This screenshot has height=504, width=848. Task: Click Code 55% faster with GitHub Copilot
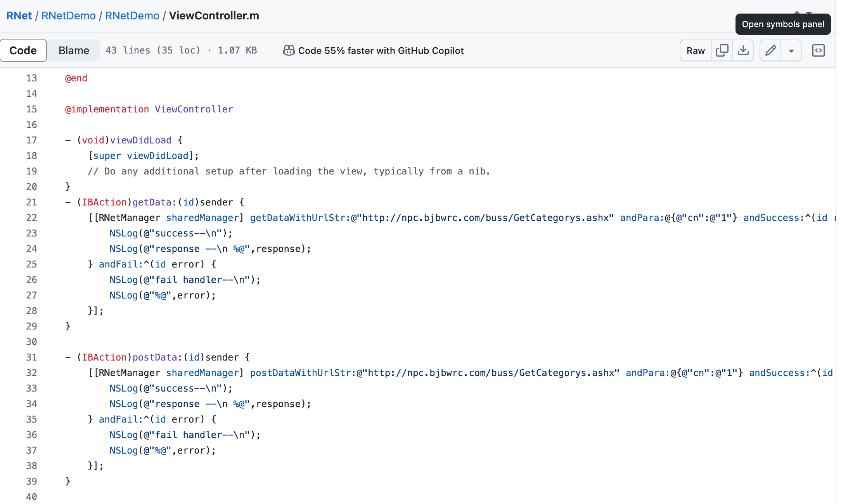(381, 50)
